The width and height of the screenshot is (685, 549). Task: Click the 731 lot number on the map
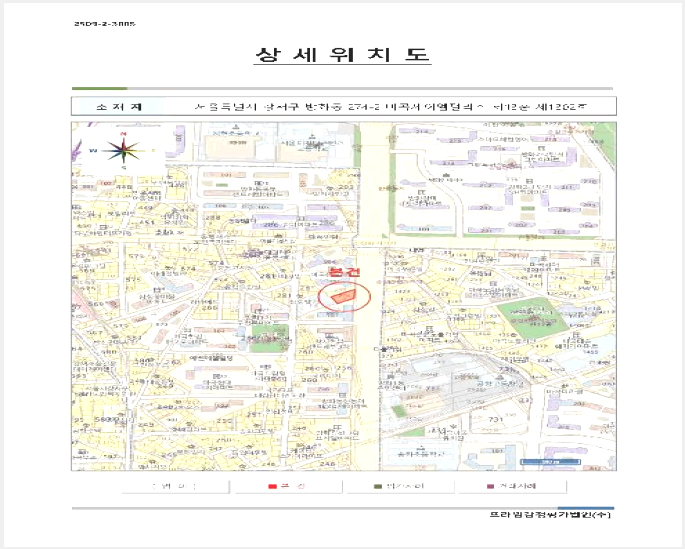[x=495, y=419]
